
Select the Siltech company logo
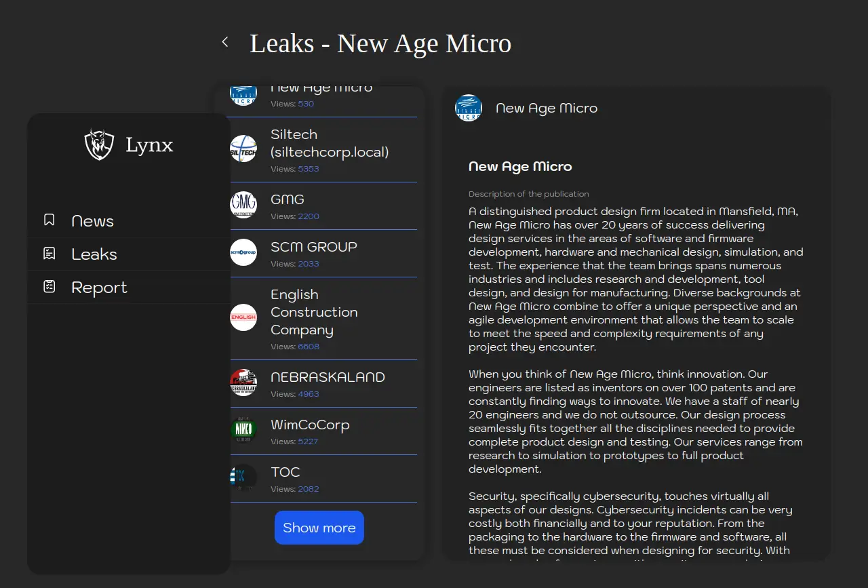coord(243,149)
